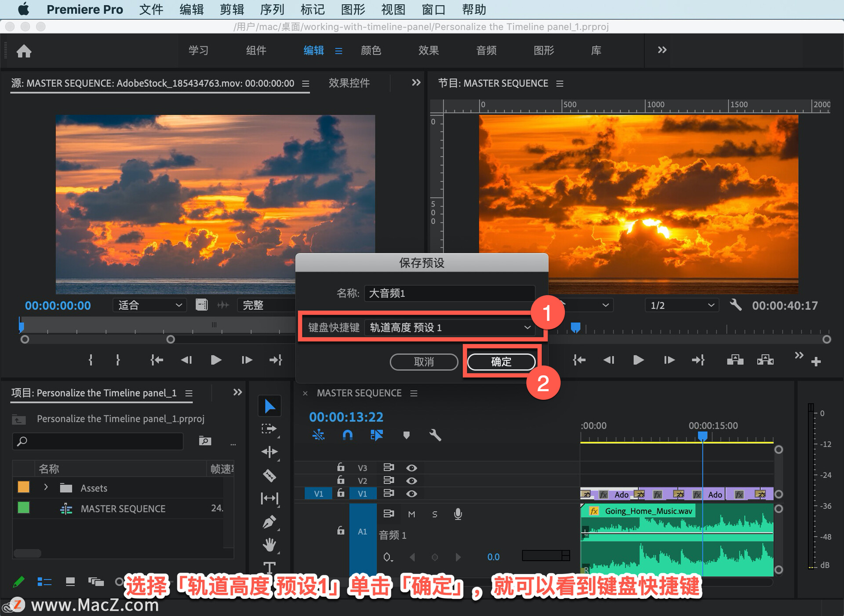
Task: Click the Home icon
Action: (x=24, y=51)
